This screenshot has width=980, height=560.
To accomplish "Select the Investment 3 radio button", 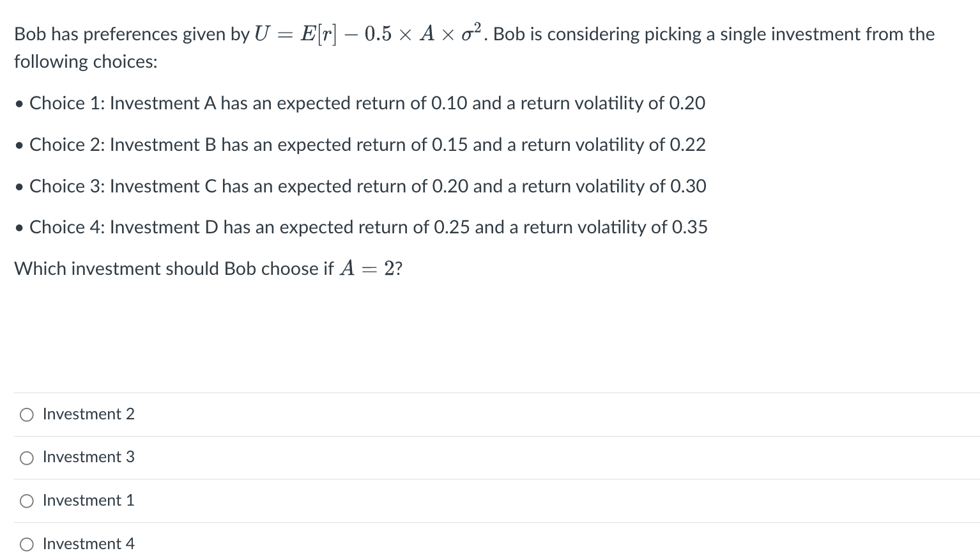I will (x=26, y=458).
